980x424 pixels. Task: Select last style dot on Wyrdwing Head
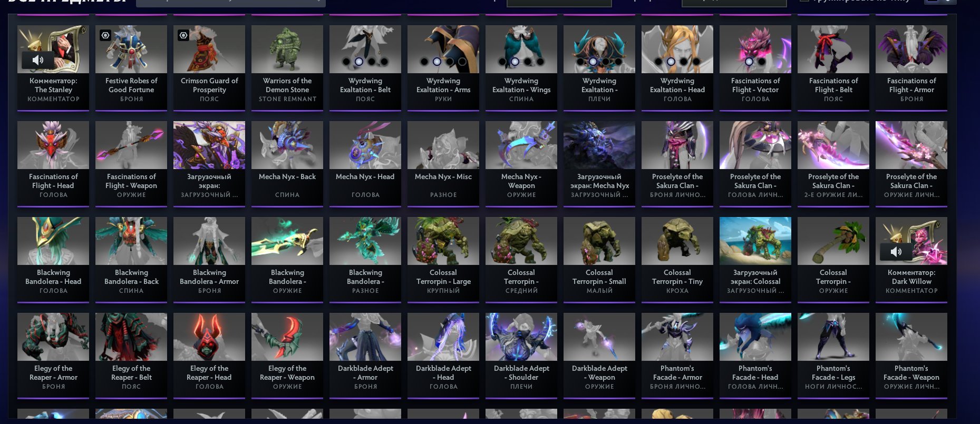[x=696, y=62]
